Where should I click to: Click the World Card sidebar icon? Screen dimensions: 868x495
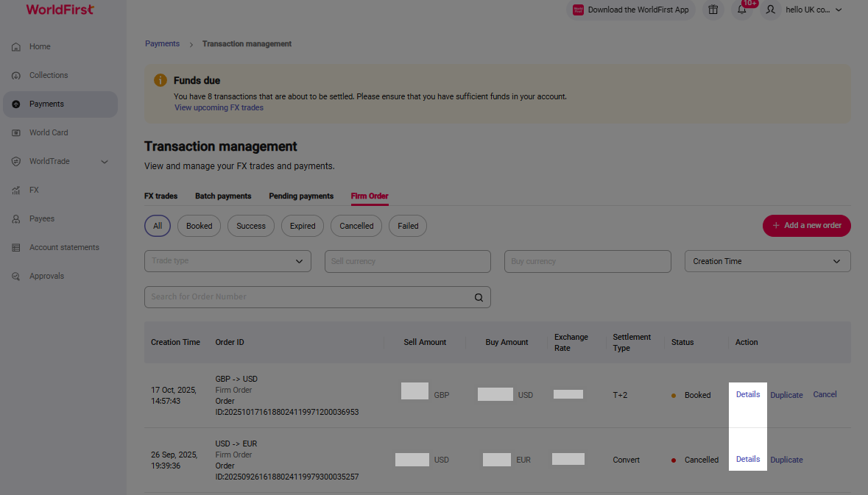[16, 133]
